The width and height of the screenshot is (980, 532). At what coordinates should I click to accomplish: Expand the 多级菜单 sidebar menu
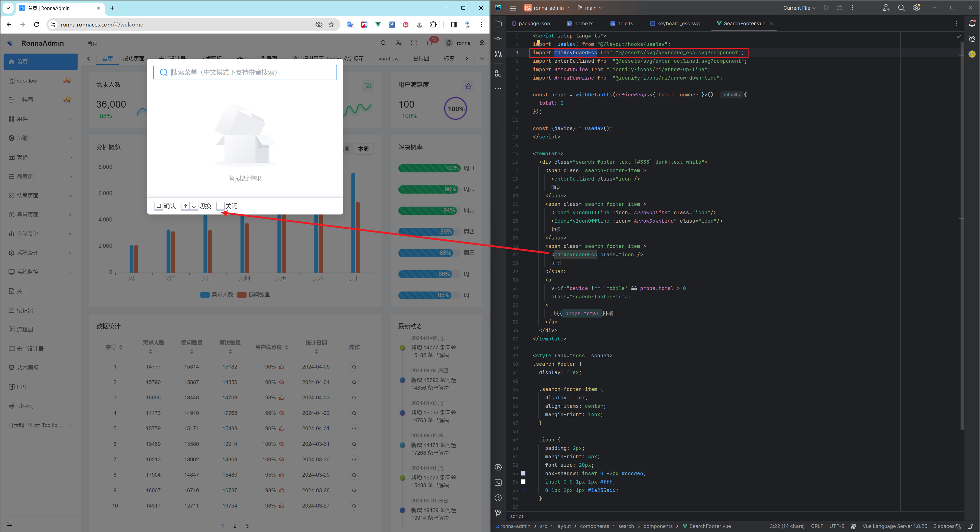40,234
